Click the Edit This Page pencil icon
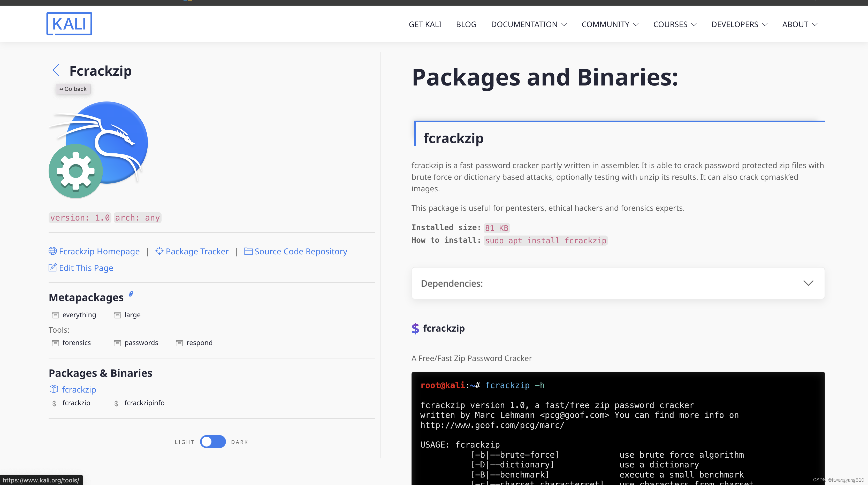The image size is (868, 485). [x=52, y=268]
